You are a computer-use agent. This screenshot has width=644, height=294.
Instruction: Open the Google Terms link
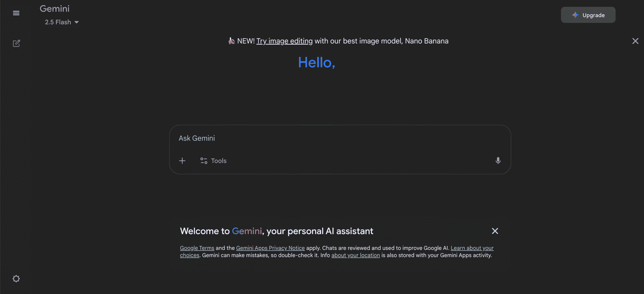click(x=197, y=248)
